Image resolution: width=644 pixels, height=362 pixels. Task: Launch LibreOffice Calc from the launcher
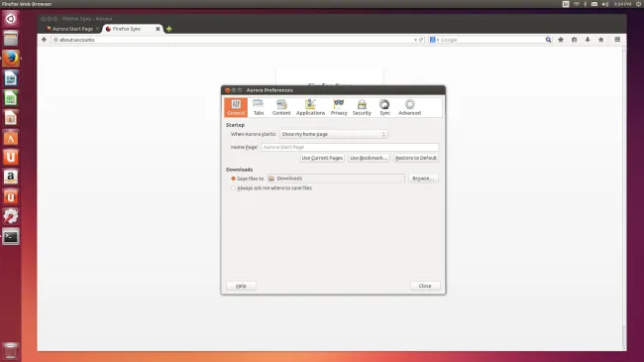11,98
